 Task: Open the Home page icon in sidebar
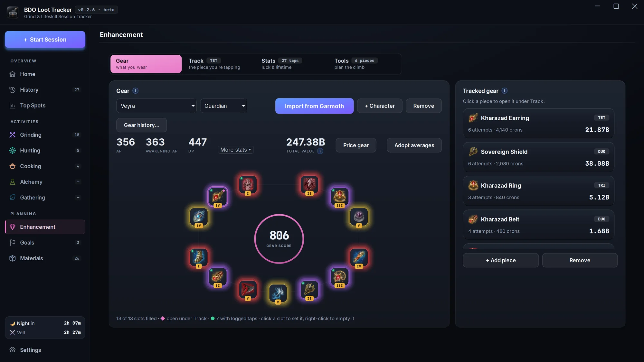pos(13,74)
